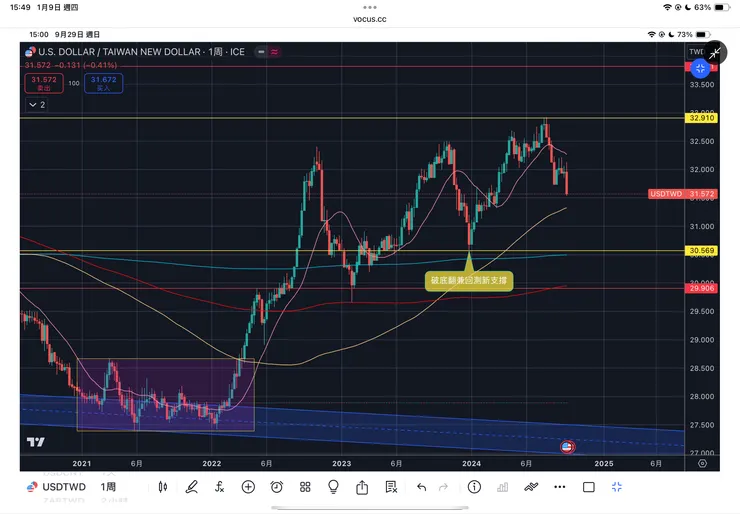
Task: Tap the lightbulb ideas icon
Action: pyautogui.click(x=333, y=487)
